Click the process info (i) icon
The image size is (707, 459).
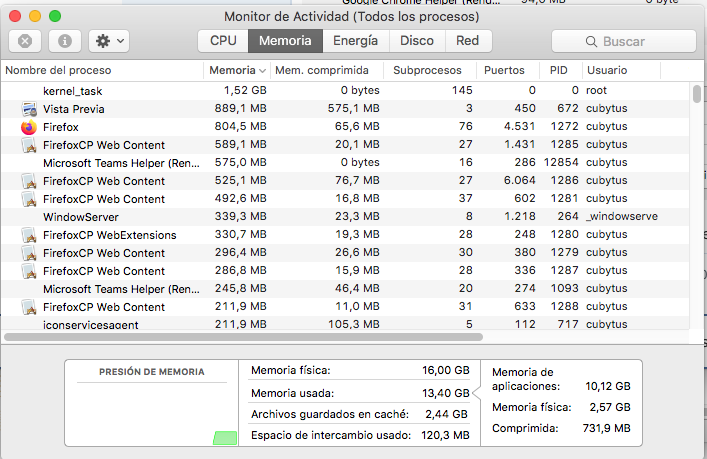(65, 41)
